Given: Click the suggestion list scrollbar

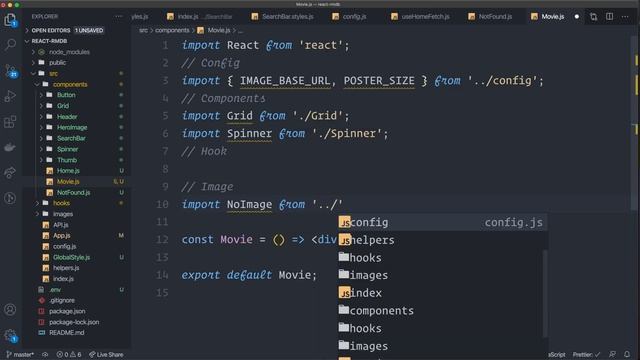Looking at the screenshot, I should point(545,293).
